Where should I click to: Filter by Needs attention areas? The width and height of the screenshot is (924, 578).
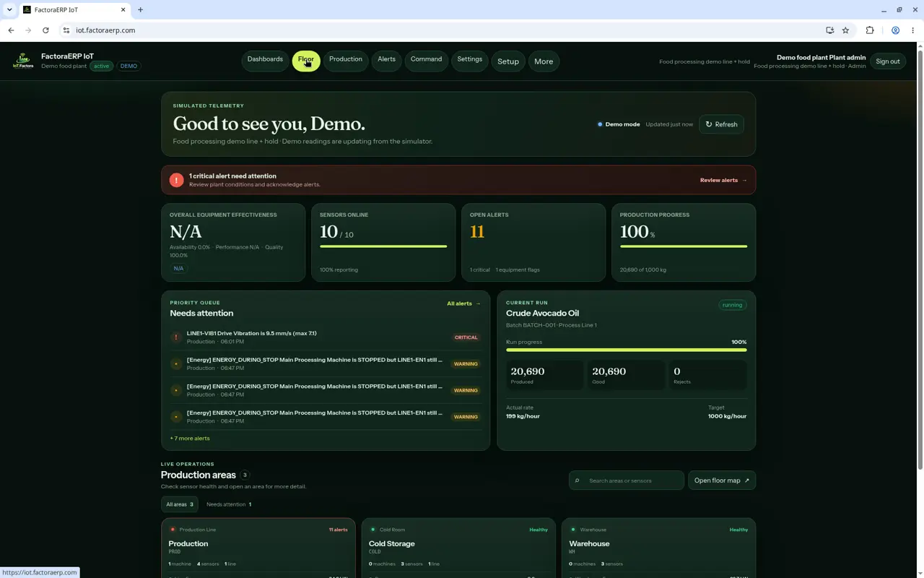point(229,504)
